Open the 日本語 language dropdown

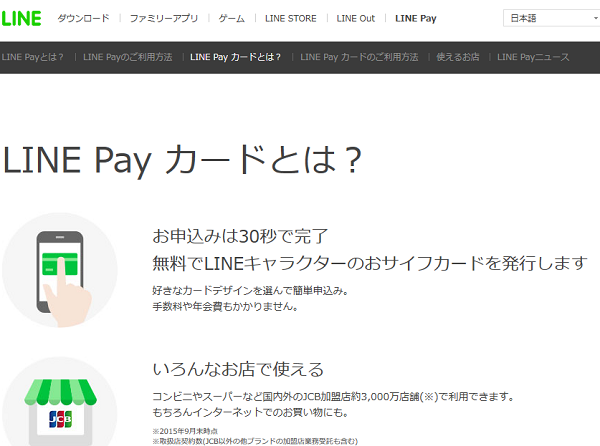click(x=551, y=18)
